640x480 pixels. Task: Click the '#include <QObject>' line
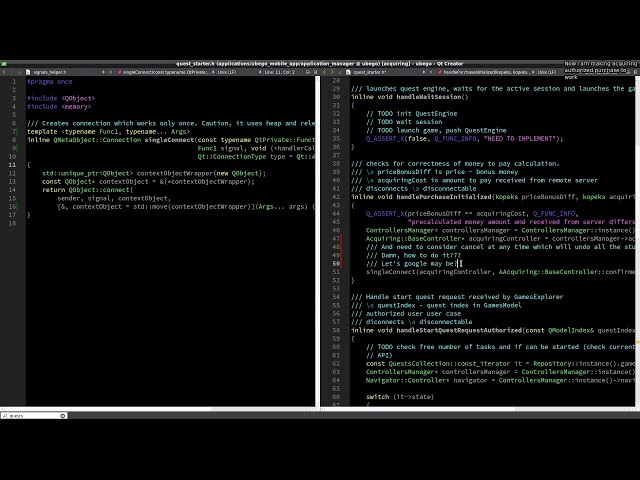pos(61,98)
